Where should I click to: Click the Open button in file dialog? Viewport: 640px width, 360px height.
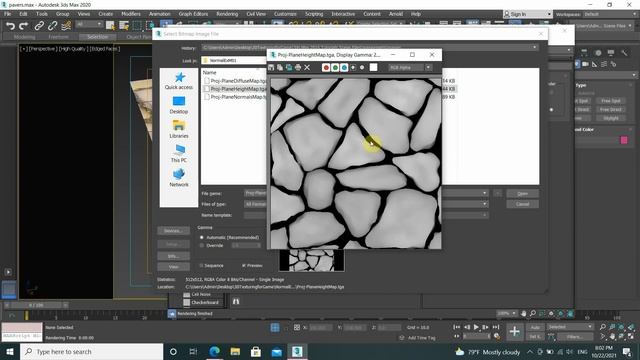pos(522,193)
